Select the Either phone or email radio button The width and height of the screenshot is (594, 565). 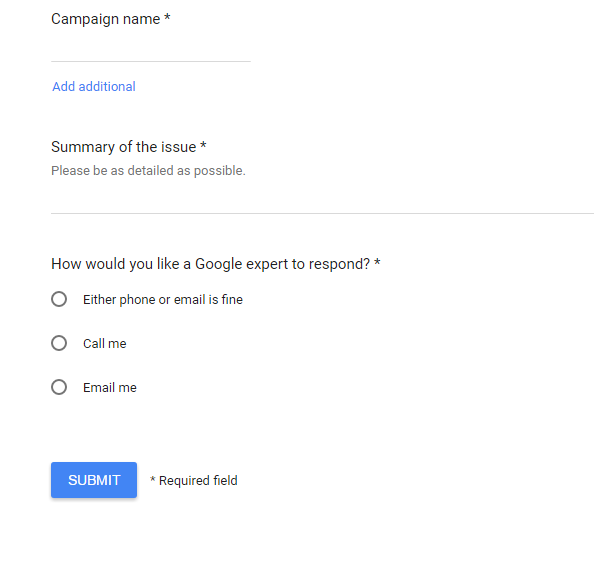pos(59,299)
